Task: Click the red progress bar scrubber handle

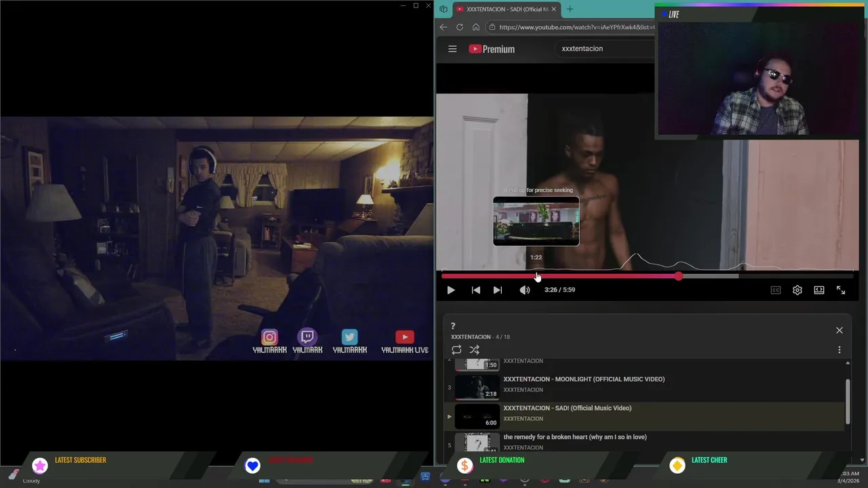Action: click(679, 276)
